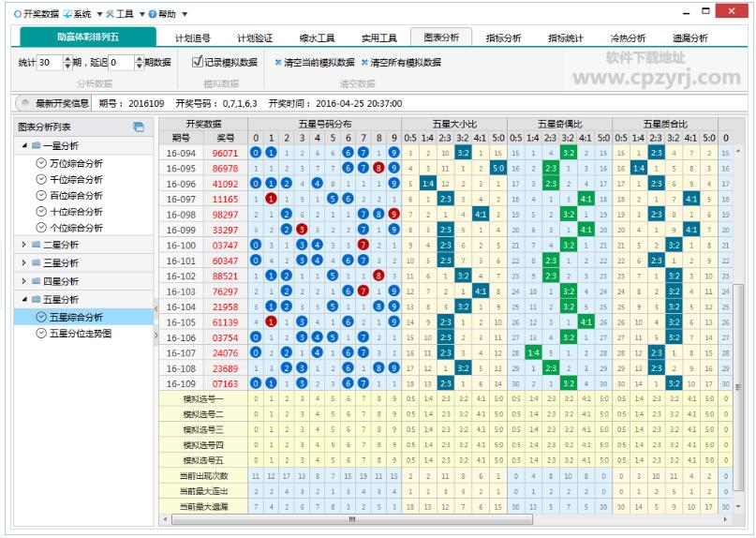Click the 统计 period input field showing 30

[51, 62]
